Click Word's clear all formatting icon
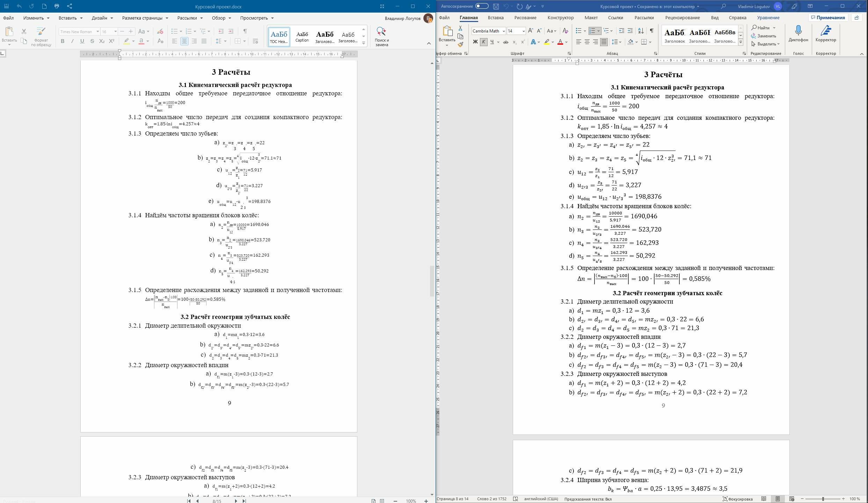 click(x=566, y=31)
